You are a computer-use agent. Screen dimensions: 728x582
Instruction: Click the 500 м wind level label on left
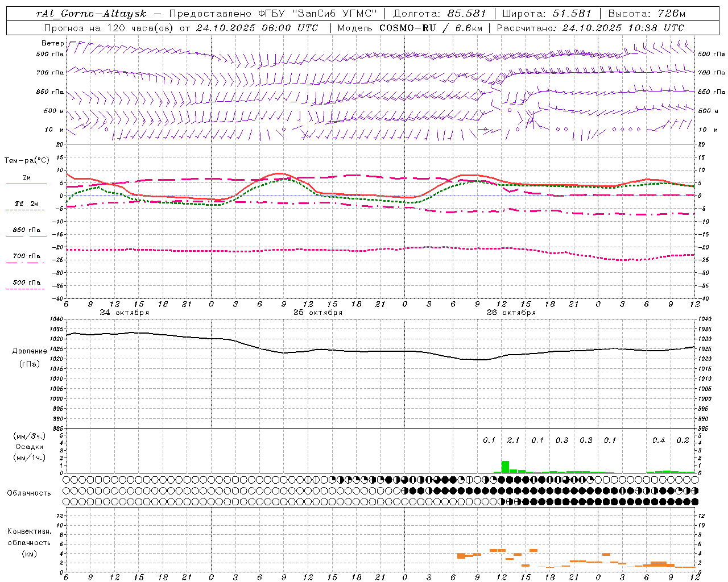[55, 111]
